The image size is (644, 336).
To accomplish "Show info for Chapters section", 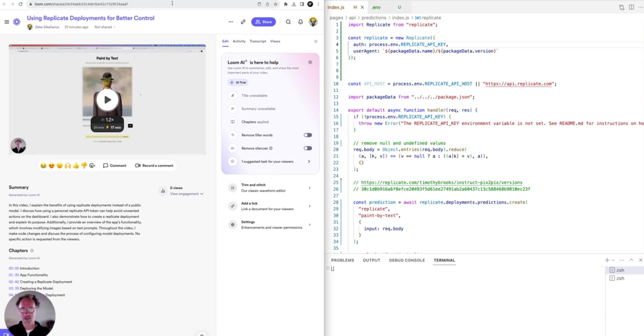I will pyautogui.click(x=32, y=251).
